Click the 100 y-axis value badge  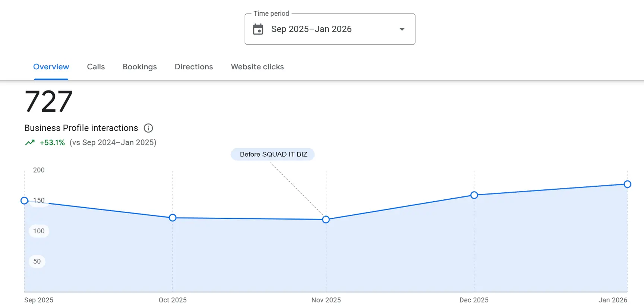39,231
